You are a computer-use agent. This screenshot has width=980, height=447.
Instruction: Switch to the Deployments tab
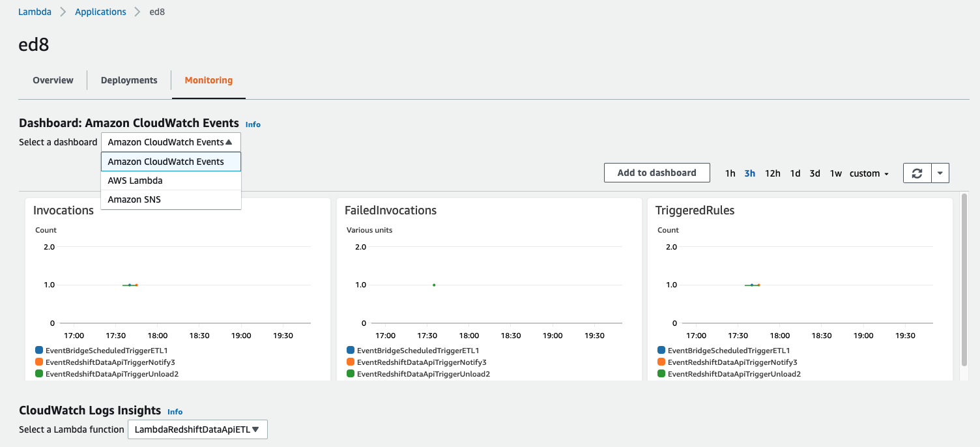[129, 80]
